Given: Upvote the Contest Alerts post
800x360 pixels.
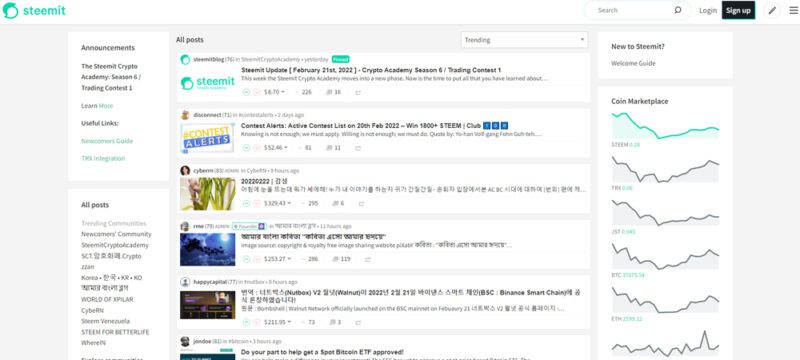Looking at the screenshot, I should [246, 148].
